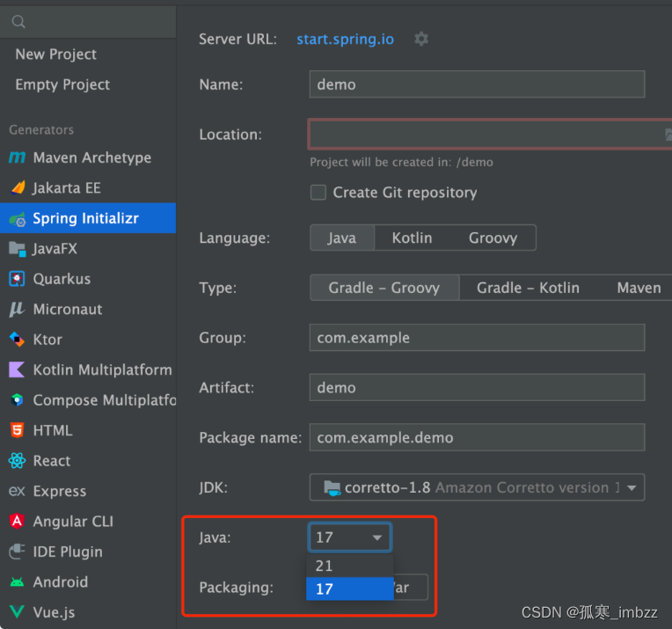Open server URL settings gear

coord(421,39)
